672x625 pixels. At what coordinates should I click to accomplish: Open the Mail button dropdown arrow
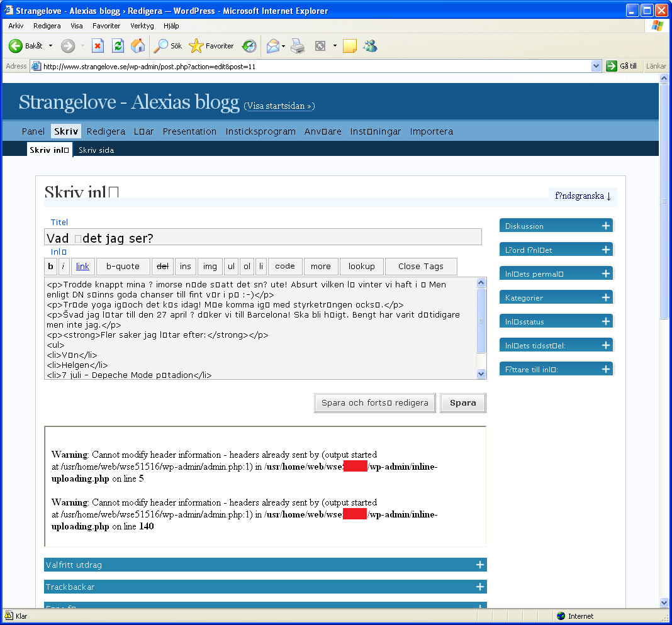[x=283, y=46]
